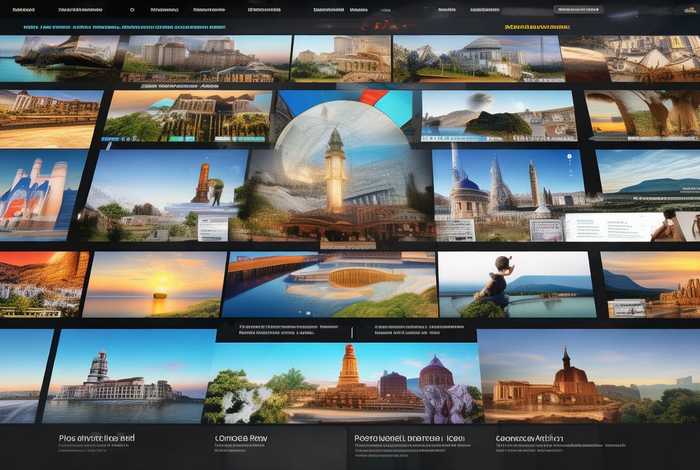Open the orange sunset over sea thumbnail
This screenshot has width=700, height=470.
(x=153, y=283)
